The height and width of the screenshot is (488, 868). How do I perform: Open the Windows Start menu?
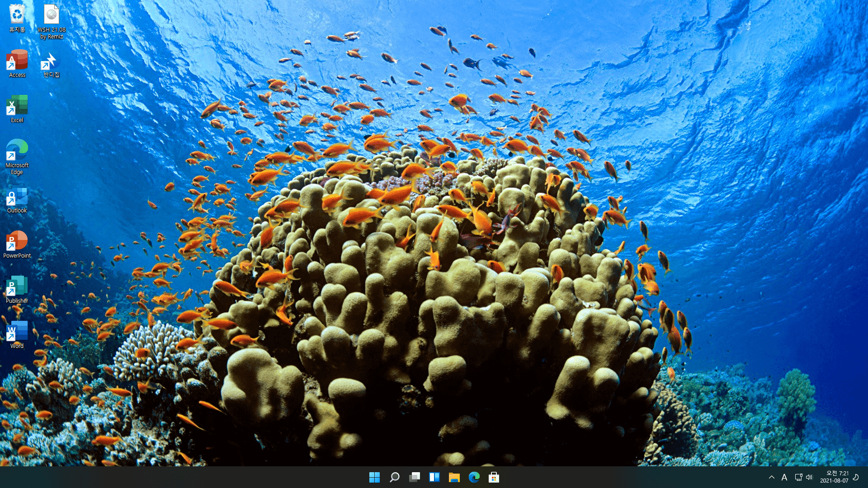374,477
